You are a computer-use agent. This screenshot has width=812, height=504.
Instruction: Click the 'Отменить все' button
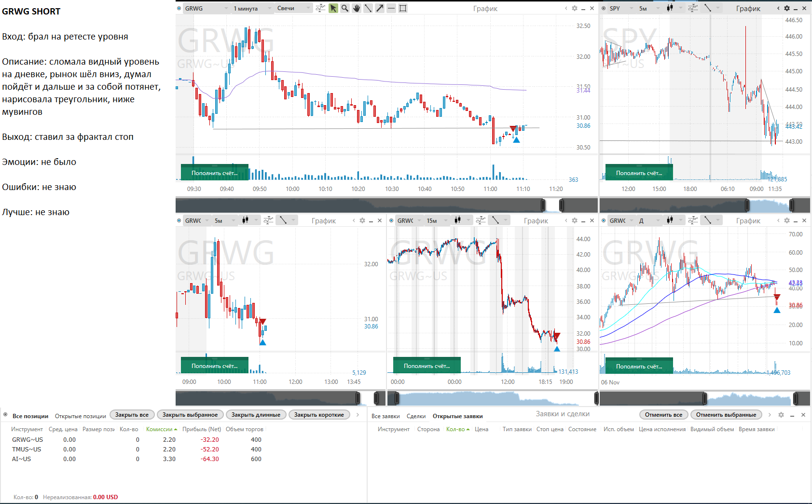(663, 415)
